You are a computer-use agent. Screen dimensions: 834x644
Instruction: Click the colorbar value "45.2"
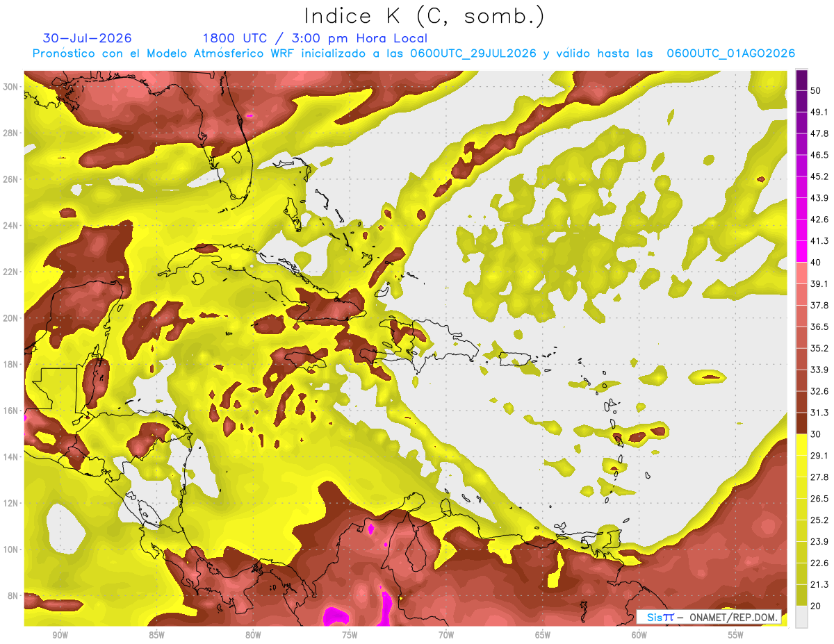[x=819, y=176]
